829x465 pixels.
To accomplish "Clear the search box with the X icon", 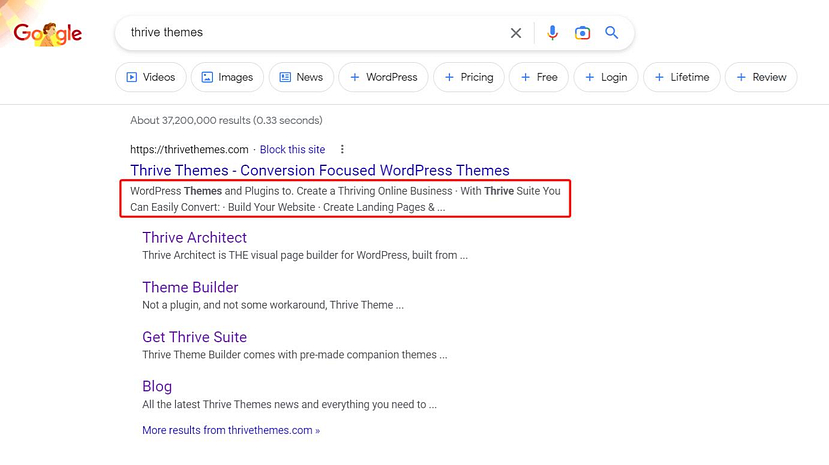I will point(515,33).
